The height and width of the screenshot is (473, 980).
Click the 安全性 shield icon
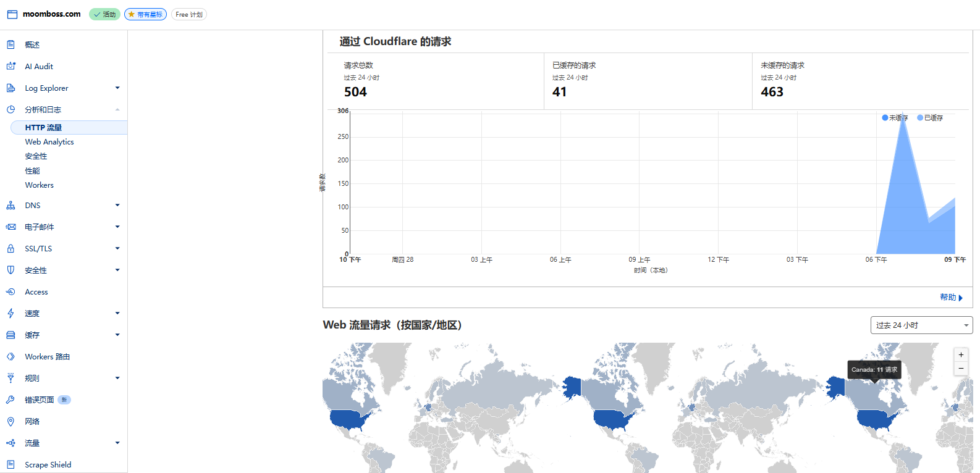pyautogui.click(x=11, y=270)
